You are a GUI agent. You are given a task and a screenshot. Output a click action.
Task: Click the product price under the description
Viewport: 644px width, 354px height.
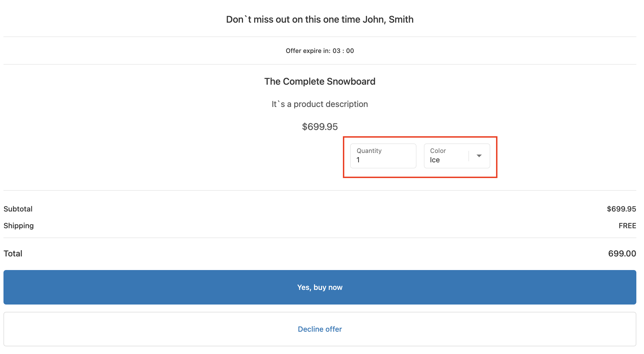[320, 127]
